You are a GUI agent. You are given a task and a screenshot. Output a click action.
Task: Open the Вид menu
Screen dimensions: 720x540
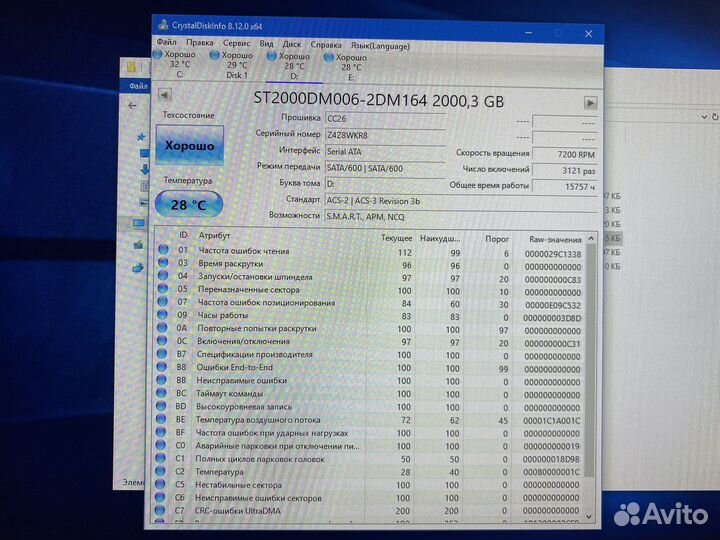coord(266,44)
